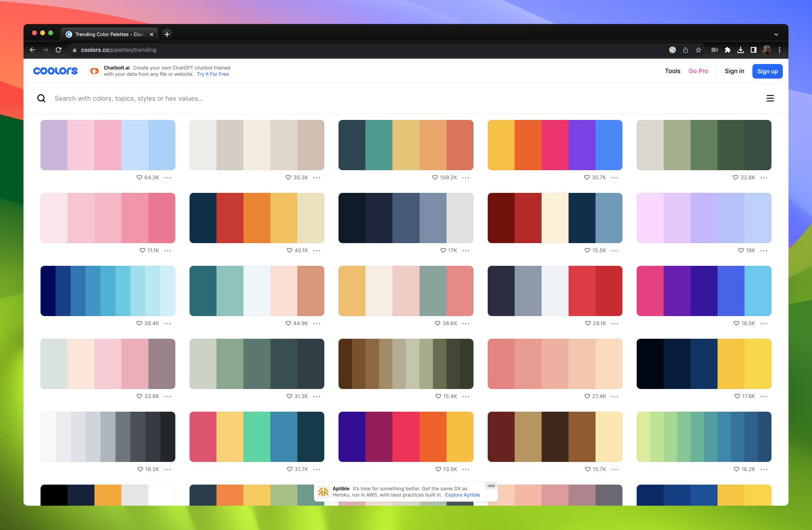Toggle like on the 40.1K palette
This screenshot has height=530, width=812.
(289, 250)
